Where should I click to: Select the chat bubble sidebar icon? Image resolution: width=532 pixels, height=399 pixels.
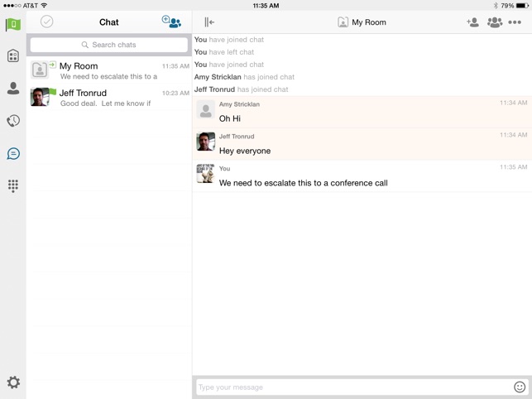(13, 153)
